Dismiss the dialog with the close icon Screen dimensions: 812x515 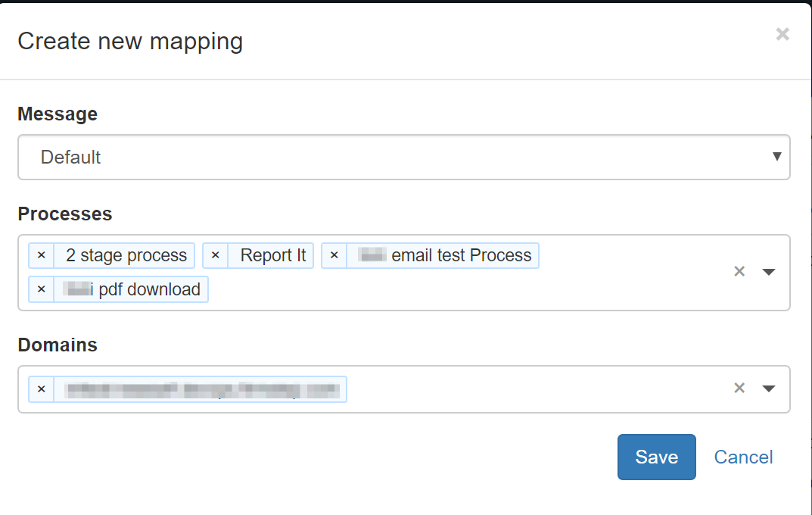coord(781,34)
